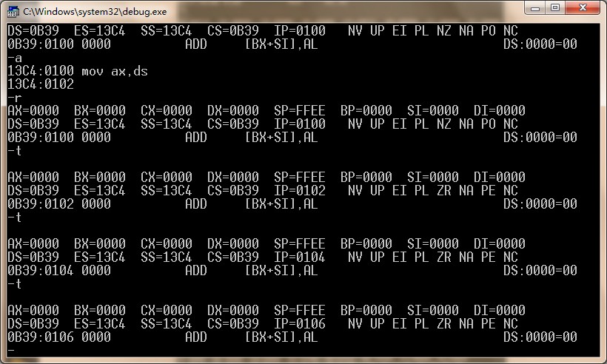Minimize the debug.exe console window
Image resolution: width=607 pixels, height=364 pixels.
tap(534, 8)
